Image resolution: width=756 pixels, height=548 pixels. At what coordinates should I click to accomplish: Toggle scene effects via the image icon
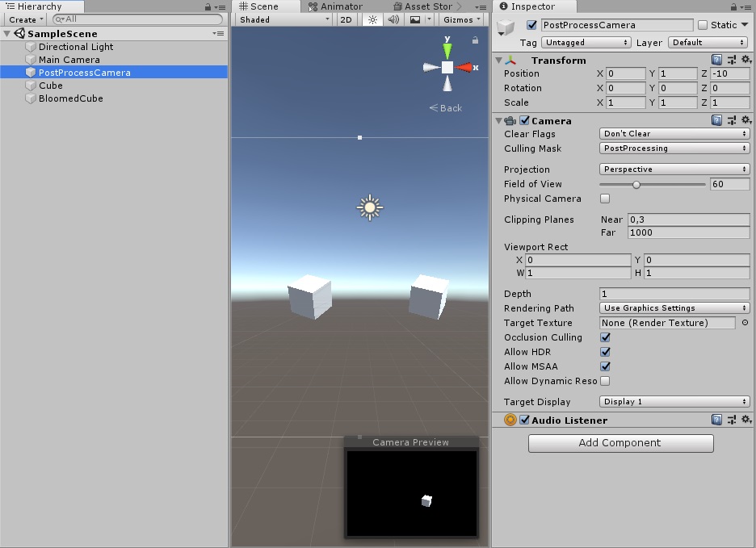pos(414,19)
